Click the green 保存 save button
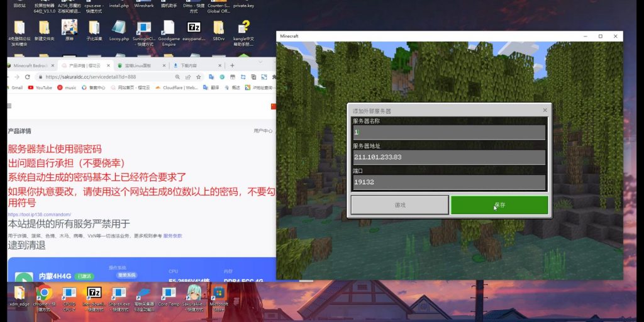This screenshot has height=322, width=644. (x=499, y=205)
